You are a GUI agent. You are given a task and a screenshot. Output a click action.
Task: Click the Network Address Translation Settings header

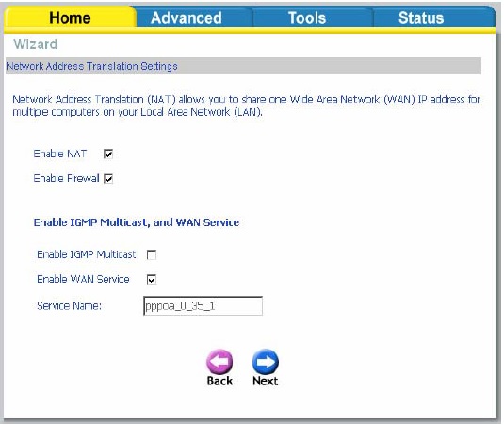click(92, 66)
